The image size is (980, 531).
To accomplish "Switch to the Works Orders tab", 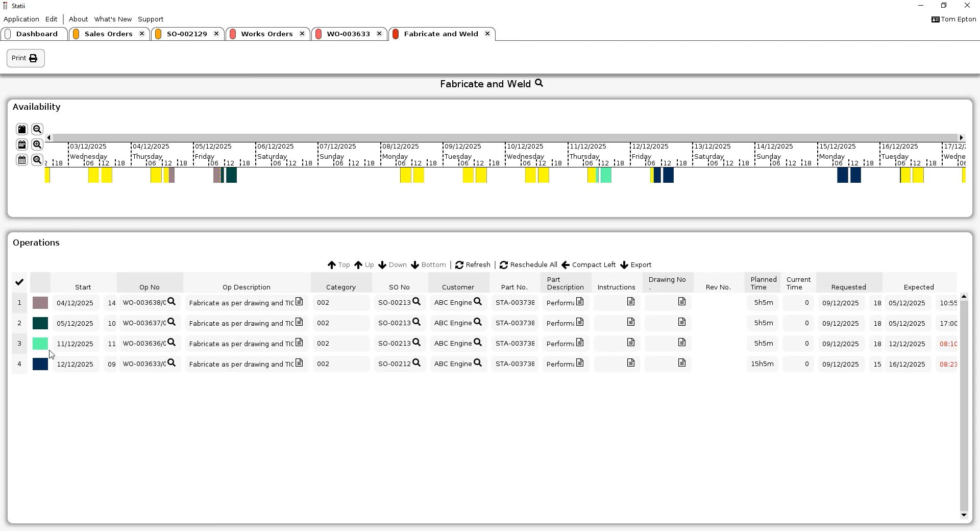I will (x=266, y=34).
